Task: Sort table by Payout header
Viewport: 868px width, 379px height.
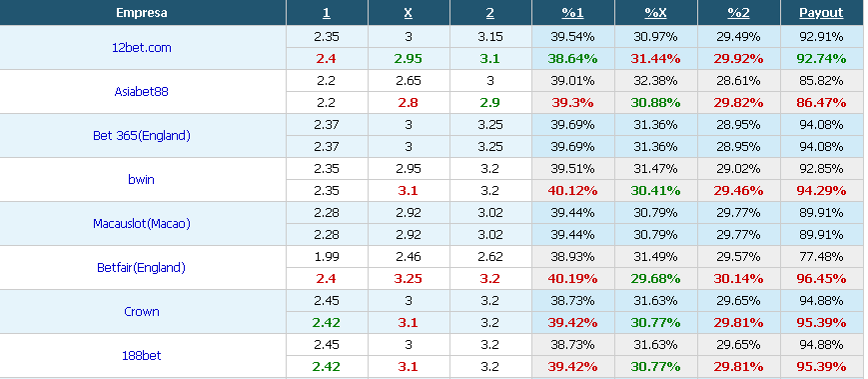Action: 821,13
